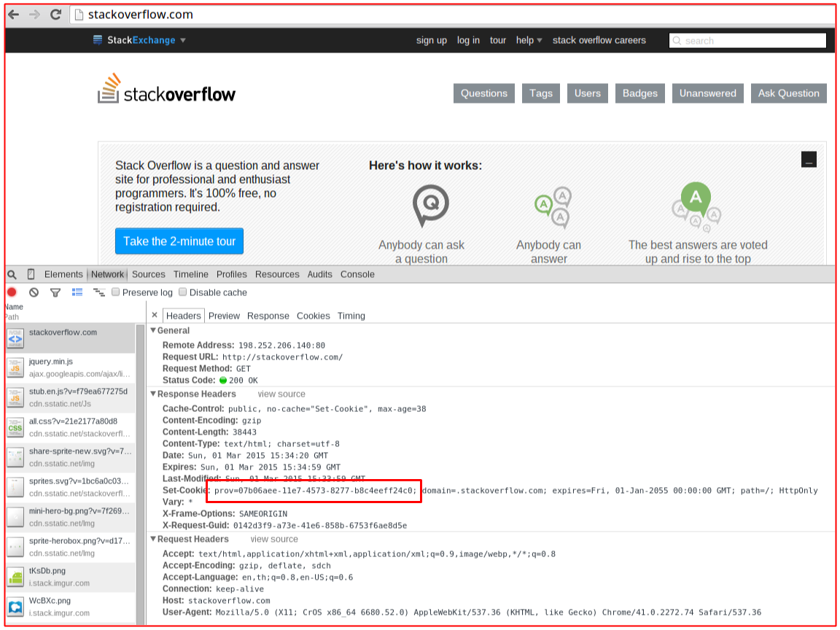
Task: View source of Response Headers
Action: point(281,394)
